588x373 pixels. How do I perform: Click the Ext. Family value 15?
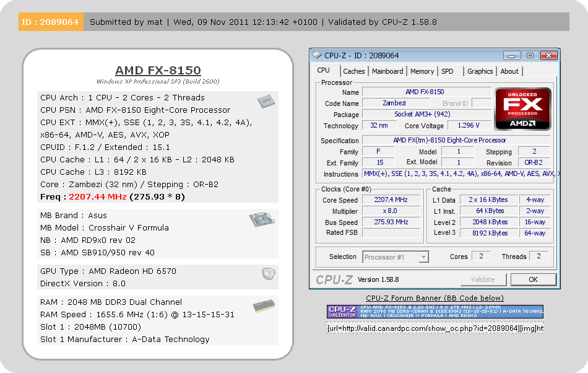click(379, 163)
